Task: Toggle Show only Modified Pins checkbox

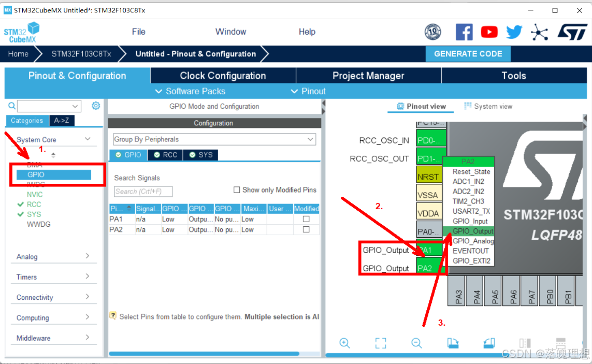Action: 237,190
